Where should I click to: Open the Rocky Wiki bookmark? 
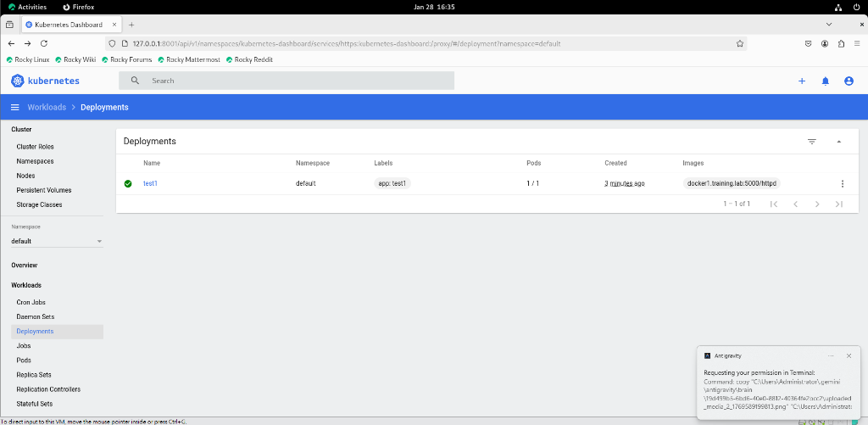[75, 59]
